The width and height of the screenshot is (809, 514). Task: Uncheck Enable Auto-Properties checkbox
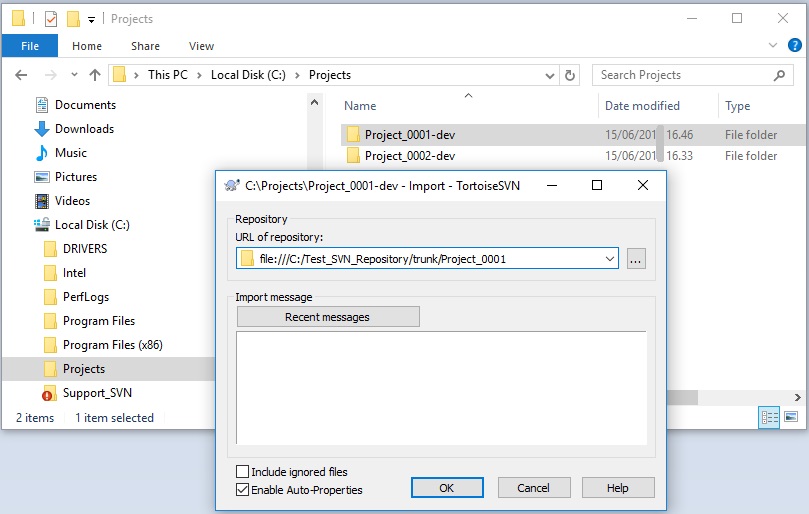tap(242, 489)
